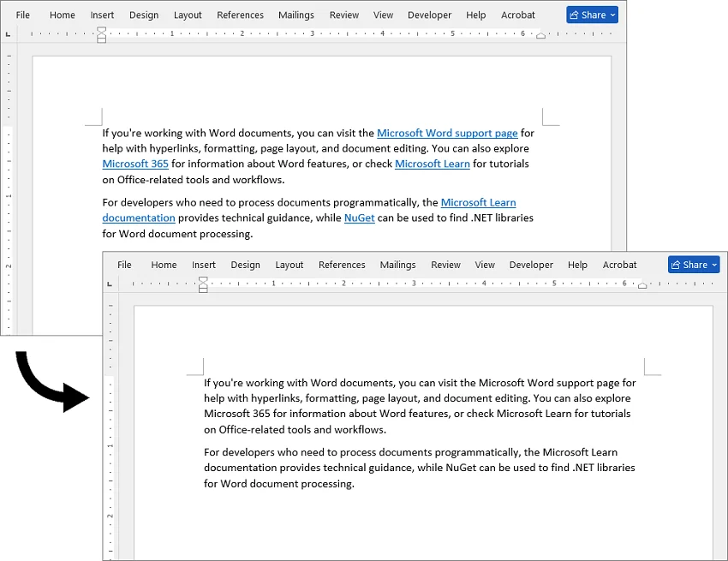728x561 pixels.
Task: Open Mailings tab in upper Word window
Action: [x=296, y=15]
